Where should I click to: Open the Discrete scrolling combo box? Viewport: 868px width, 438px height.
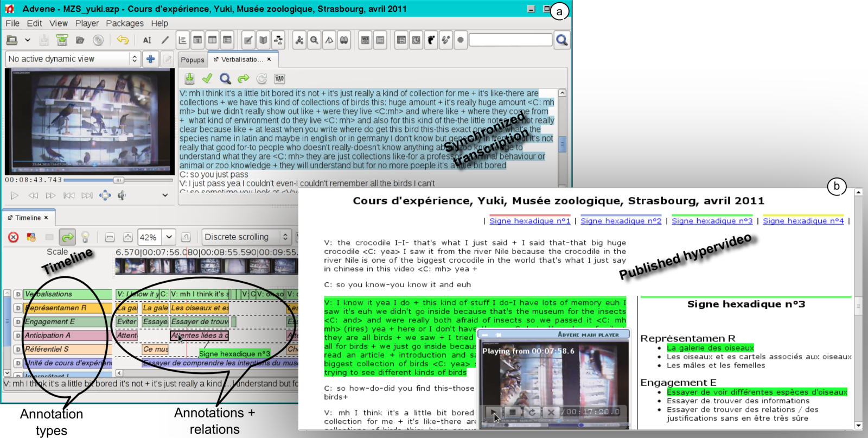point(246,237)
